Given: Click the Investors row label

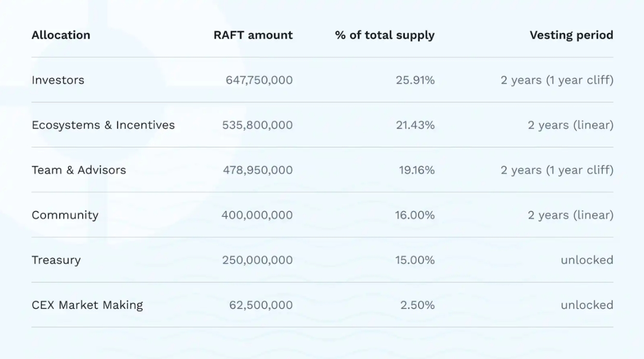Looking at the screenshot, I should click(x=58, y=80).
